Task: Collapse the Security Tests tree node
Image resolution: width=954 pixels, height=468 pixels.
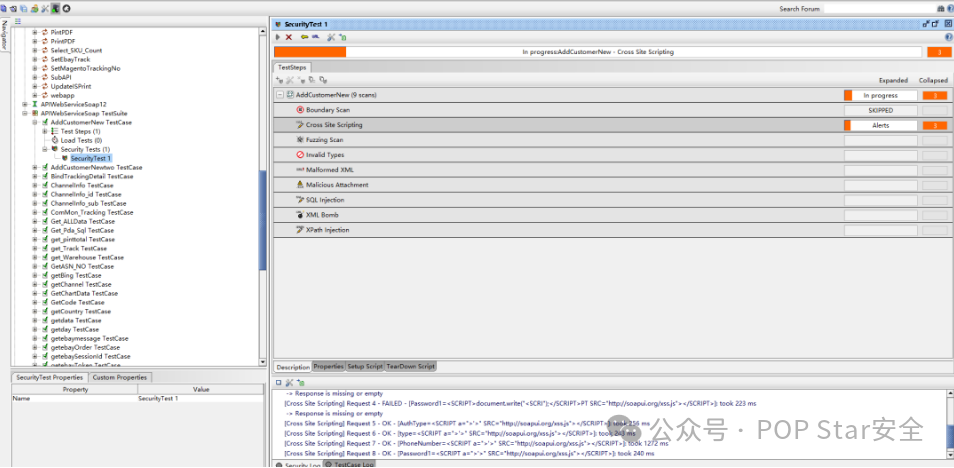Action: (46, 149)
